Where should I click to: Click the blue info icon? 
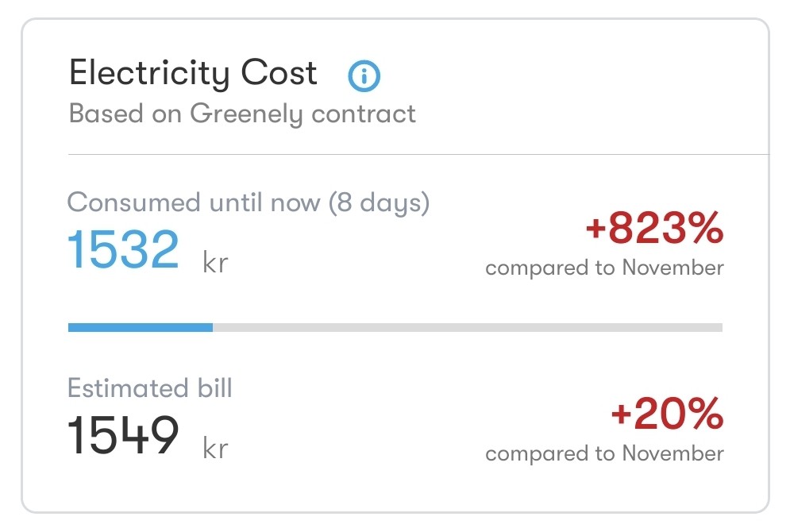click(x=364, y=76)
